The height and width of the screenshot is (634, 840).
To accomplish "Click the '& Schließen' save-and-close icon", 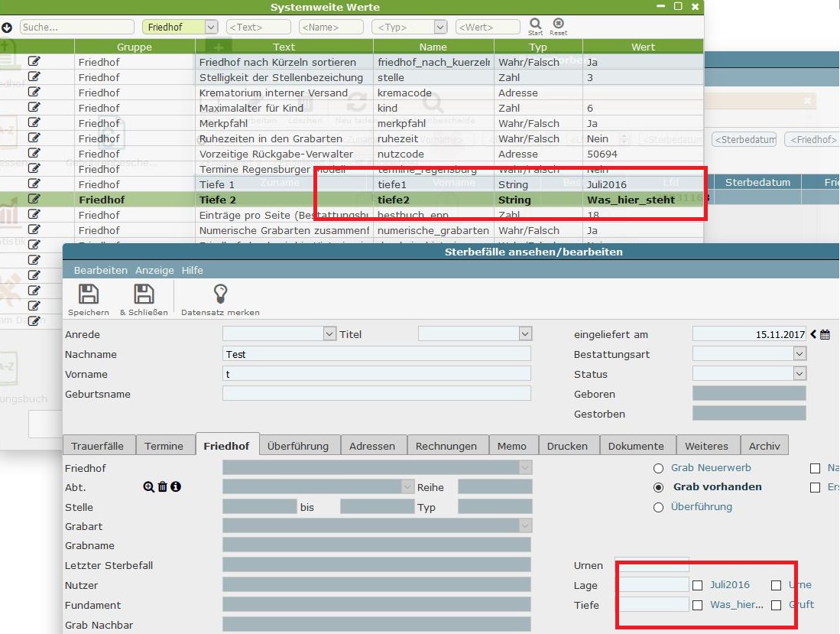I will click(144, 294).
